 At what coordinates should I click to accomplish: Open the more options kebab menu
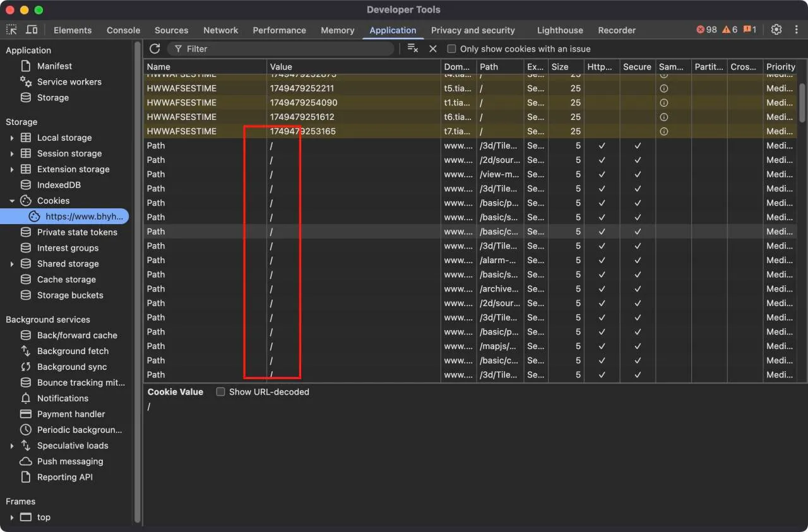pos(797,30)
